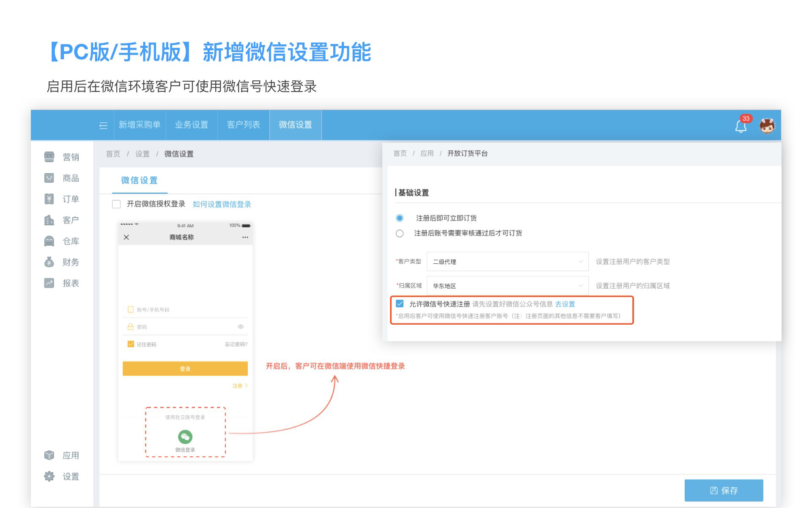The image size is (812, 508).
Task: Click the 保存 save button
Action: click(723, 490)
